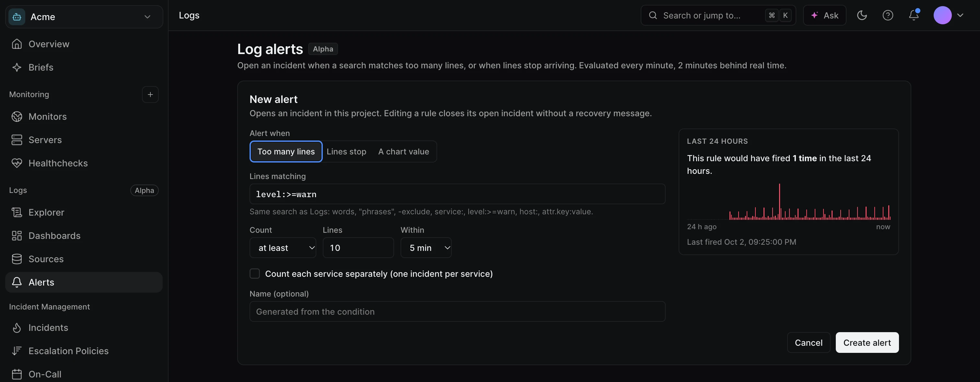Expand the Acme project switcher chevron
Screen dimensions: 980x382
point(147,17)
